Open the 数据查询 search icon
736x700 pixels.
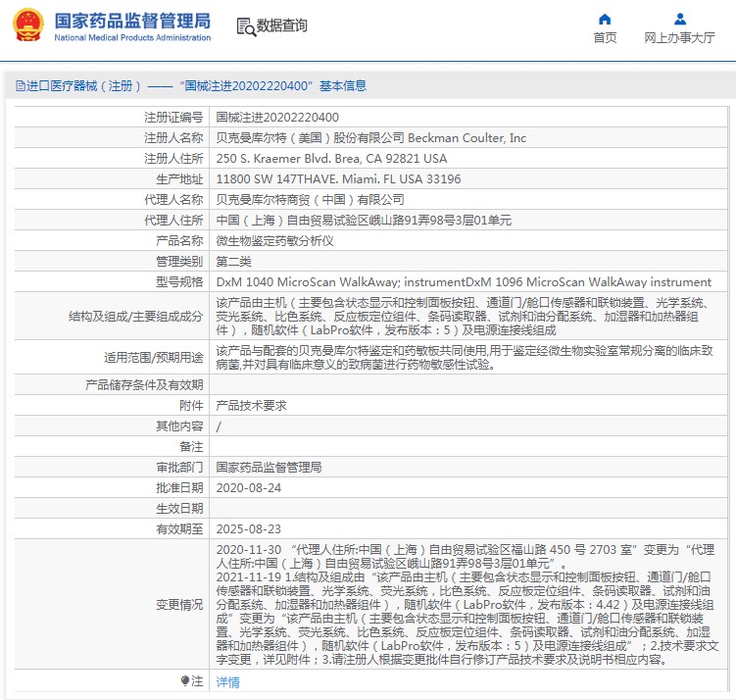(x=246, y=26)
